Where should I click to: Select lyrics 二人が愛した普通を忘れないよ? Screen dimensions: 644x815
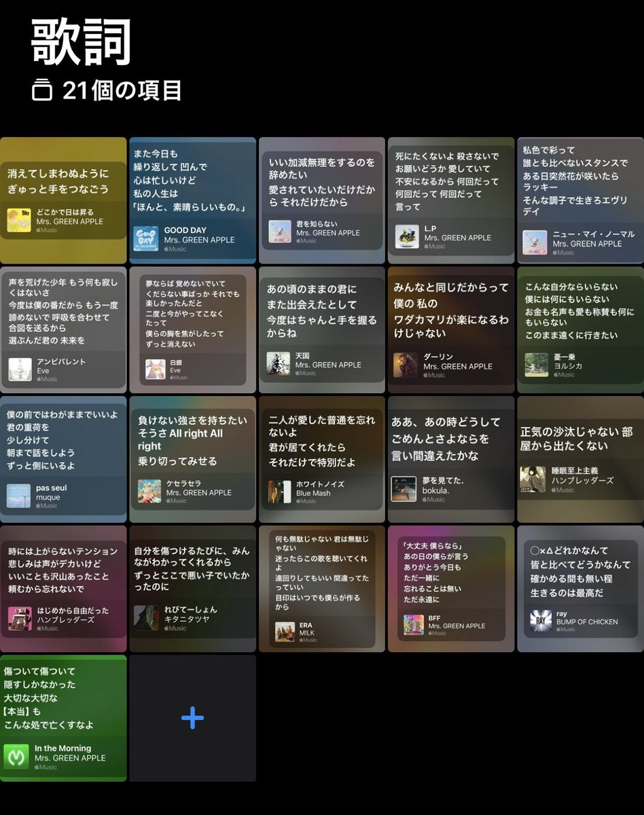point(322,440)
